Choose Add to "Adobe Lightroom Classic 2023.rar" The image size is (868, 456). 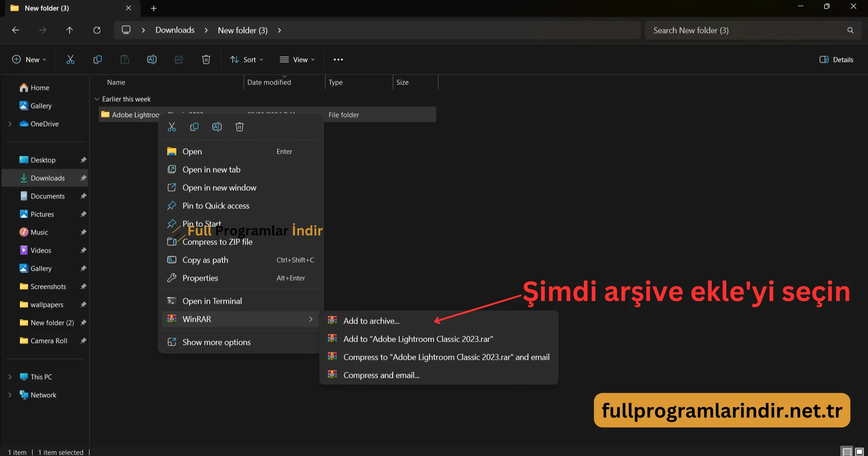click(439, 339)
